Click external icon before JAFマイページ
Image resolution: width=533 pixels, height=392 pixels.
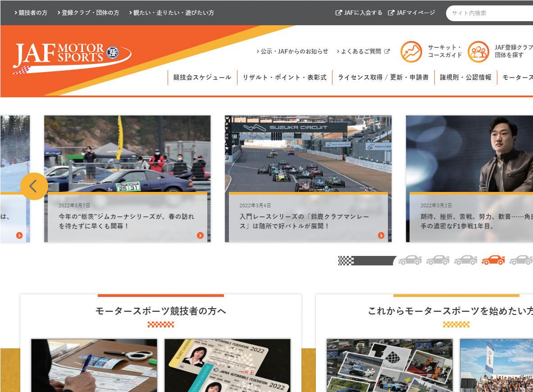pyautogui.click(x=391, y=13)
